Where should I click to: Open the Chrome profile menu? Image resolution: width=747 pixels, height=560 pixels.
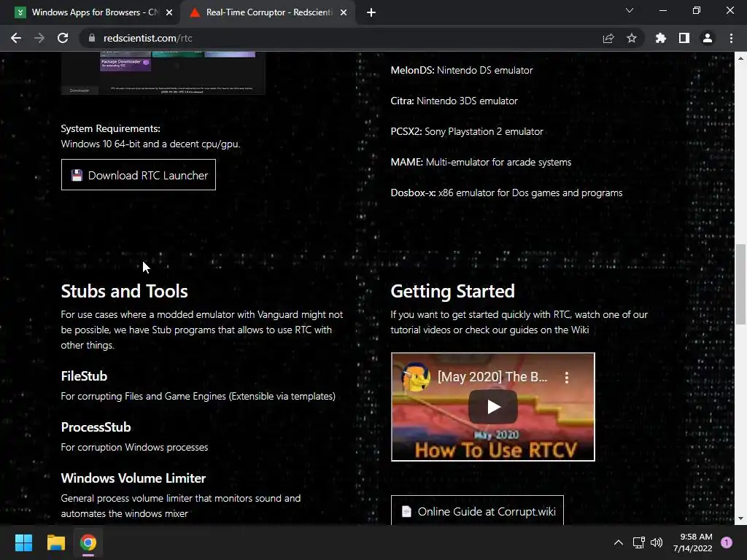[708, 38]
